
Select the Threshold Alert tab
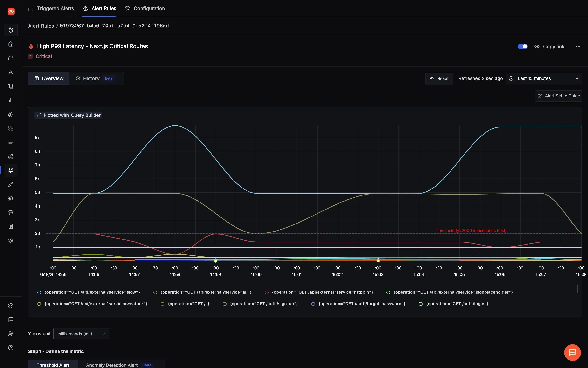[x=53, y=365]
